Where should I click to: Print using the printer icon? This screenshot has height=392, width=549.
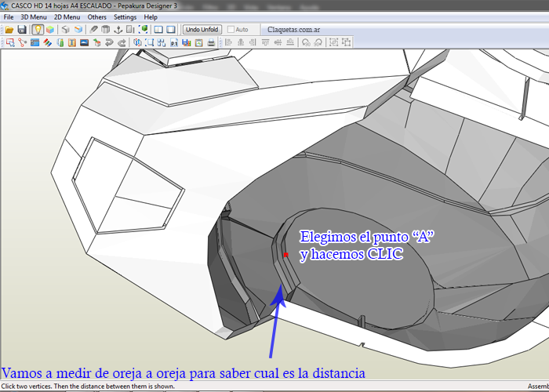(x=211, y=42)
